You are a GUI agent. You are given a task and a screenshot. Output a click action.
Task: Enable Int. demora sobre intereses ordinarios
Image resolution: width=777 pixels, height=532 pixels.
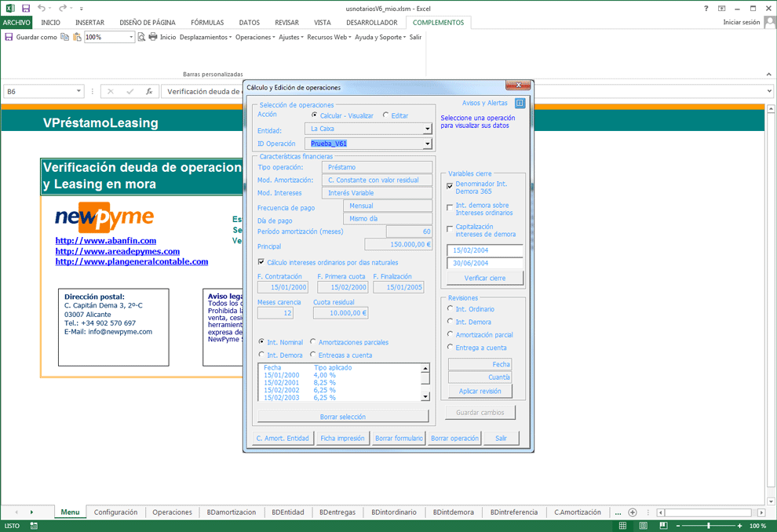pos(450,208)
